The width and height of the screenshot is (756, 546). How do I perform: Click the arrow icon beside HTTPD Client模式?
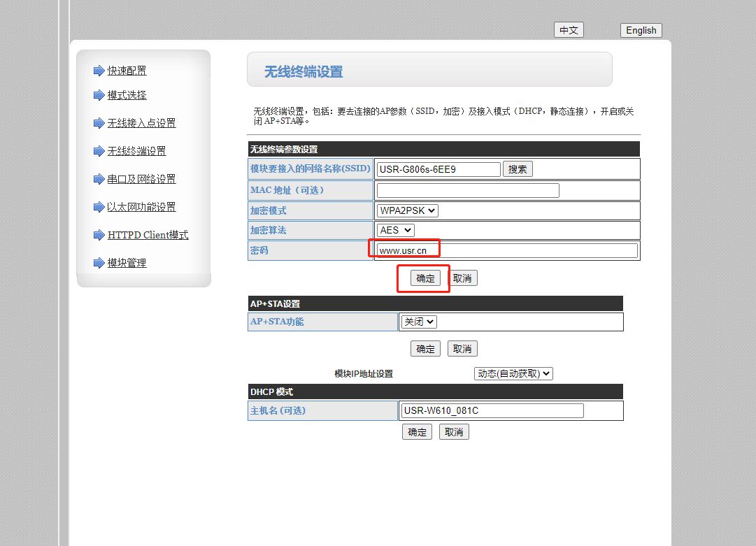tap(99, 235)
